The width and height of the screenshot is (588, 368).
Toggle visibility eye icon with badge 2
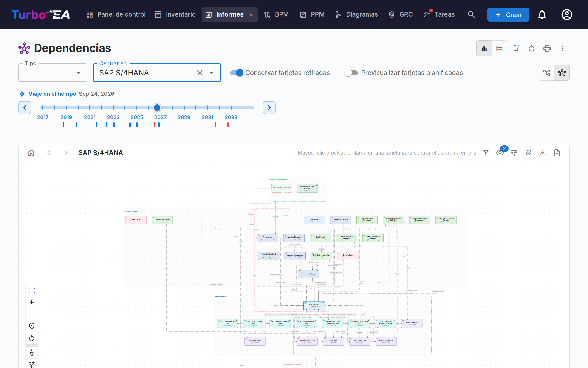[500, 153]
